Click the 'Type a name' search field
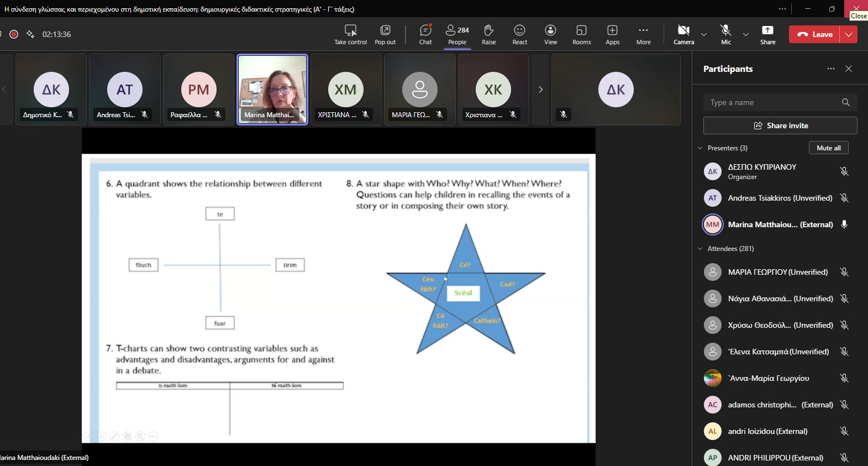This screenshot has width=868, height=466. click(x=774, y=102)
